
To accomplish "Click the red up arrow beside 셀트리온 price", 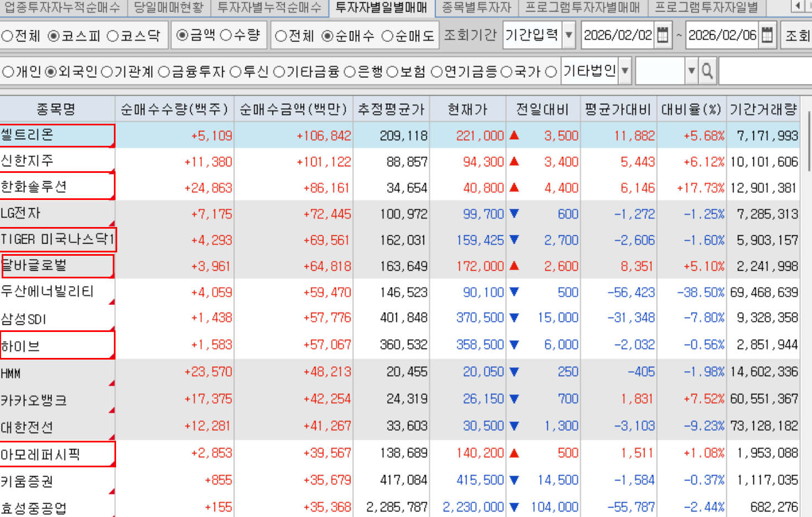I will pyautogui.click(x=514, y=135).
